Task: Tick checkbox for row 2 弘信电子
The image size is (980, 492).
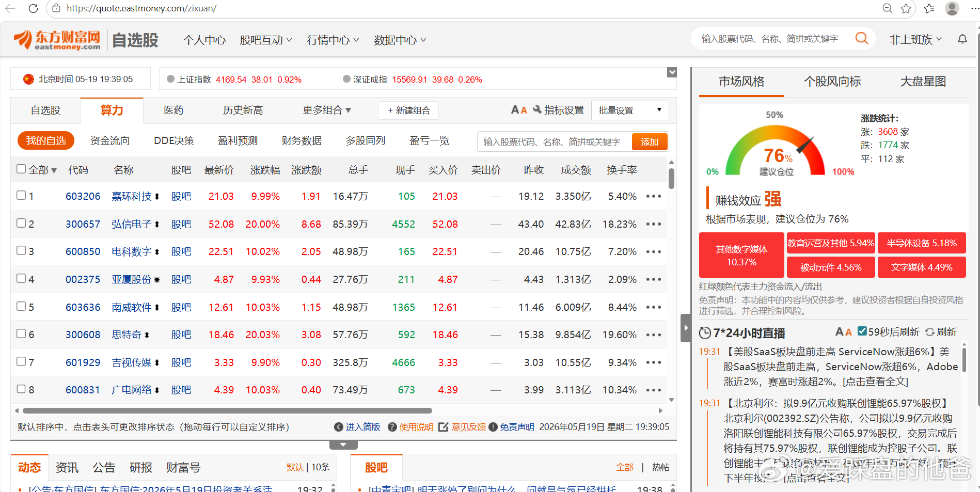Action: pyautogui.click(x=21, y=223)
